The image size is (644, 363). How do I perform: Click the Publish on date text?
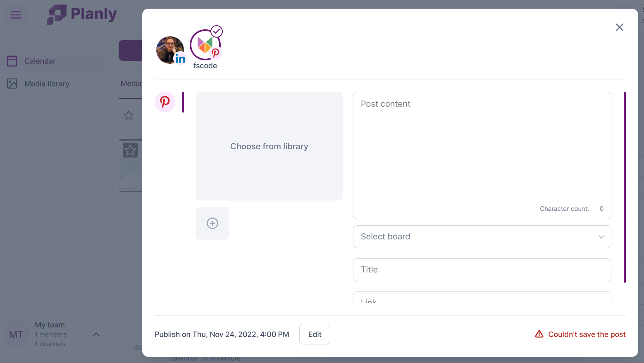click(x=222, y=334)
